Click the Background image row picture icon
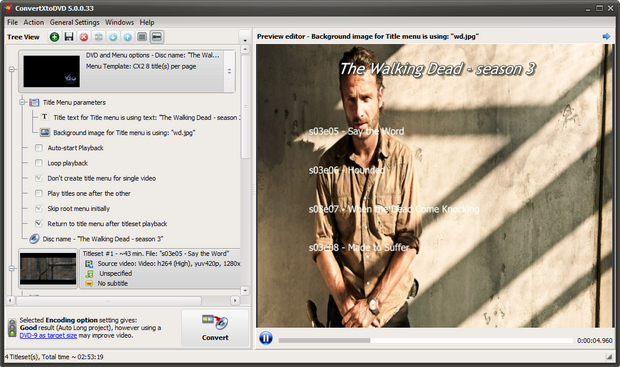This screenshot has width=620, height=367. [x=45, y=132]
